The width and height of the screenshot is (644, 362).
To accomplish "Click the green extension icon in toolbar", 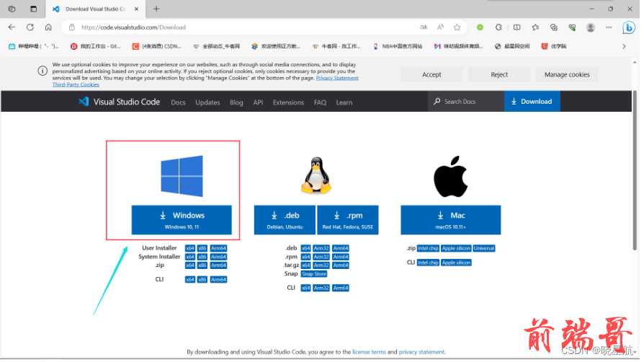I will [480, 27].
